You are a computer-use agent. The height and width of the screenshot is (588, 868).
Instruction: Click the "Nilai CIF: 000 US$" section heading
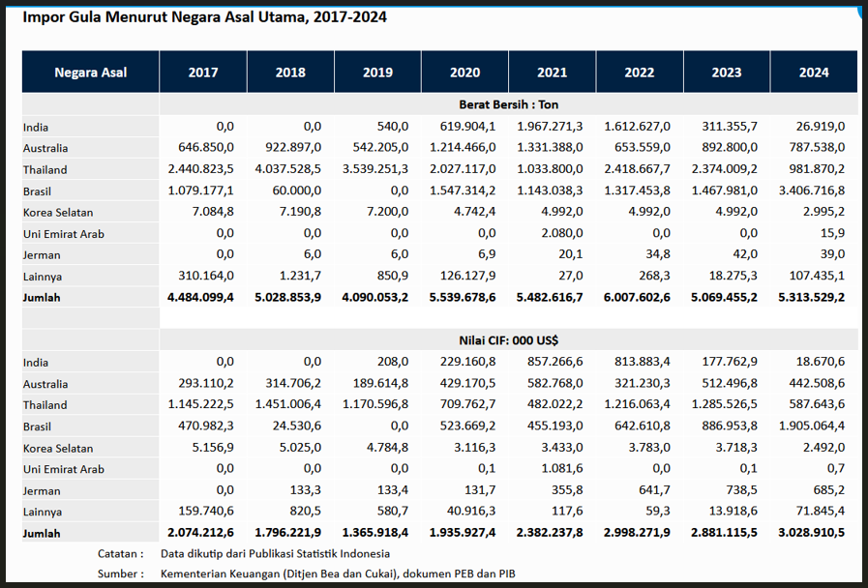coord(508,340)
